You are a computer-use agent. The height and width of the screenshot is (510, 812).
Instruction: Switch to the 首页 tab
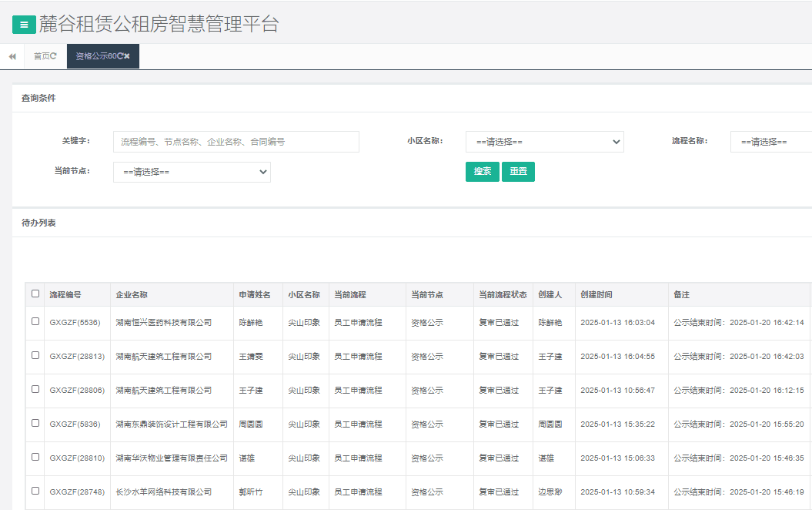[40, 55]
